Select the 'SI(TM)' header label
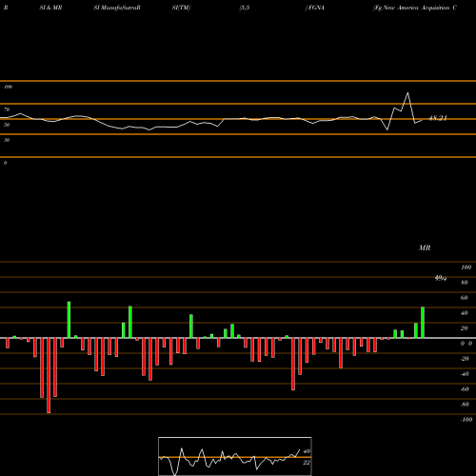 [x=181, y=8]
